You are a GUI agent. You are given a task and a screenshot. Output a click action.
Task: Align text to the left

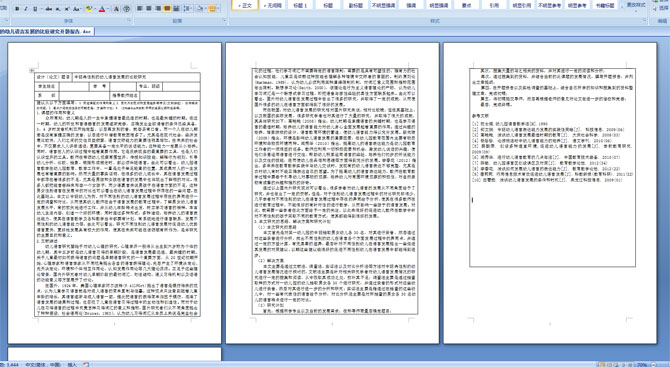pyautogui.click(x=140, y=8)
